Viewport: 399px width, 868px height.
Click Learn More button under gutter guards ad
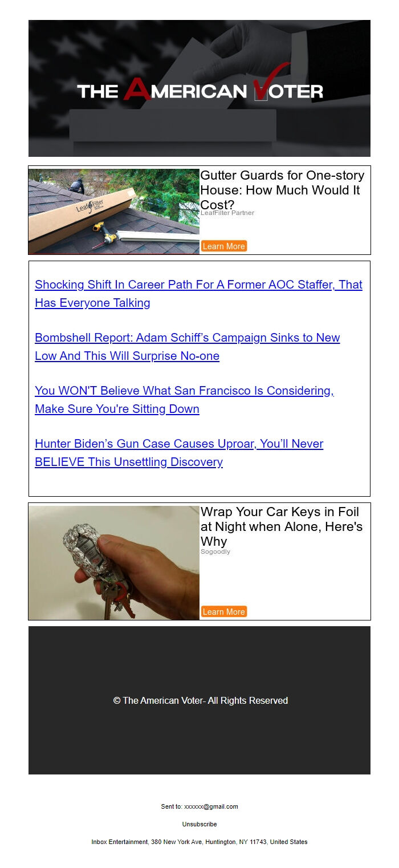pos(224,246)
